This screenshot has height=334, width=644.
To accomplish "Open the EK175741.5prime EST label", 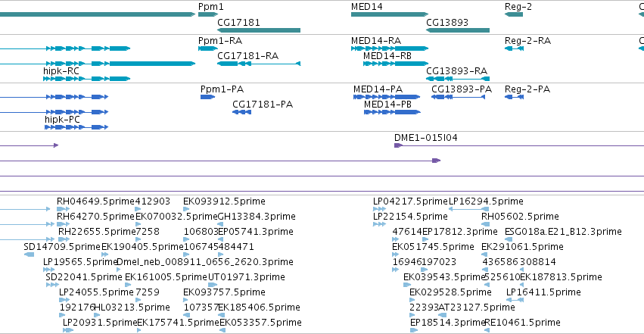I will (179, 323).
